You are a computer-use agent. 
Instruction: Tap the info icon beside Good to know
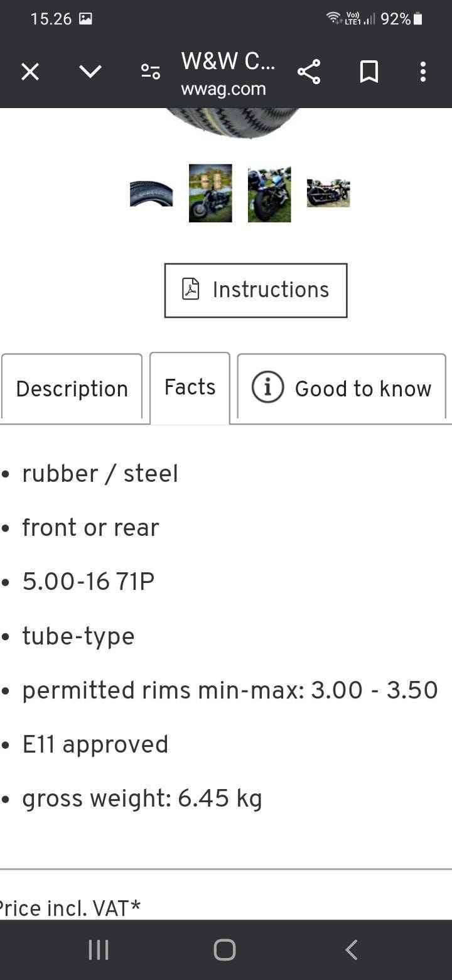click(x=268, y=388)
